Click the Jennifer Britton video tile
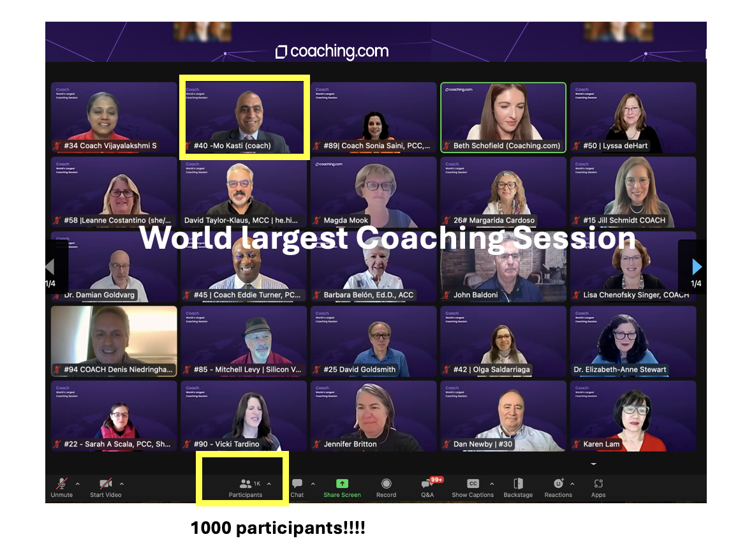 click(373, 415)
